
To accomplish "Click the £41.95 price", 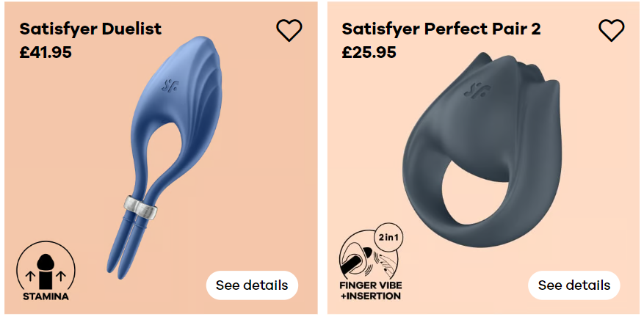I will pos(46,52).
